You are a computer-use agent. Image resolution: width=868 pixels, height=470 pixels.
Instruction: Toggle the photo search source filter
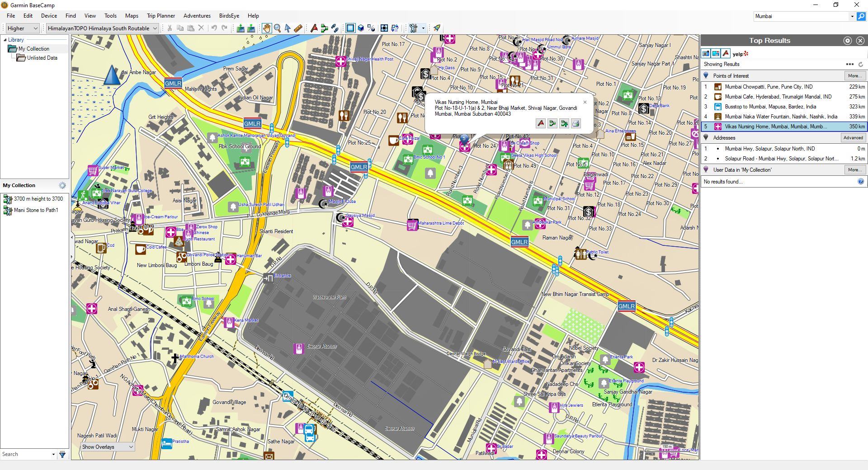point(706,53)
